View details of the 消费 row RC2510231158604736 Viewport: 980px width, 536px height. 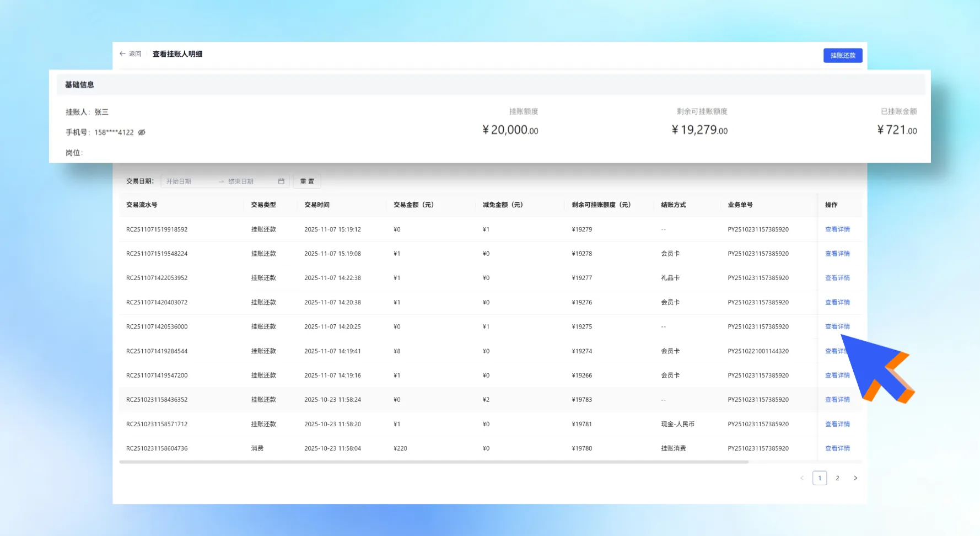point(837,448)
